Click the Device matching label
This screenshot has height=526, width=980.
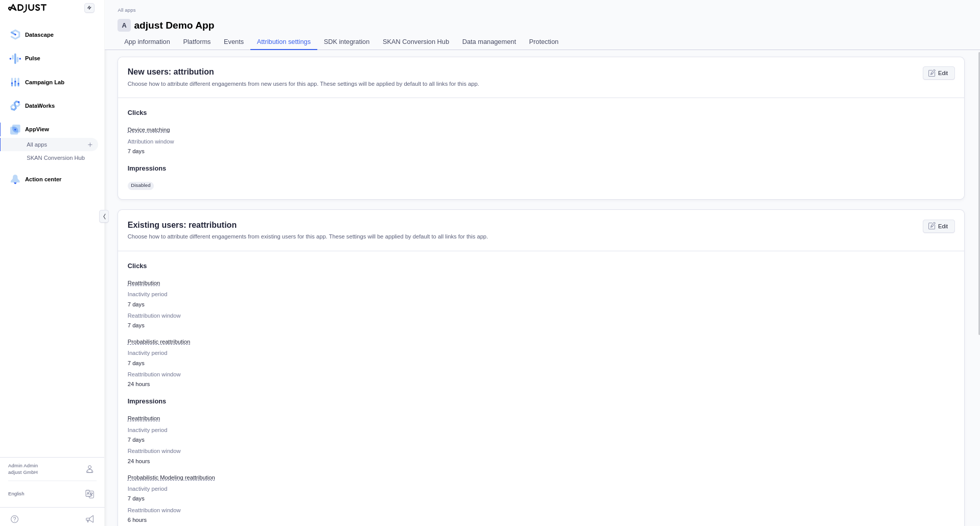click(149, 130)
